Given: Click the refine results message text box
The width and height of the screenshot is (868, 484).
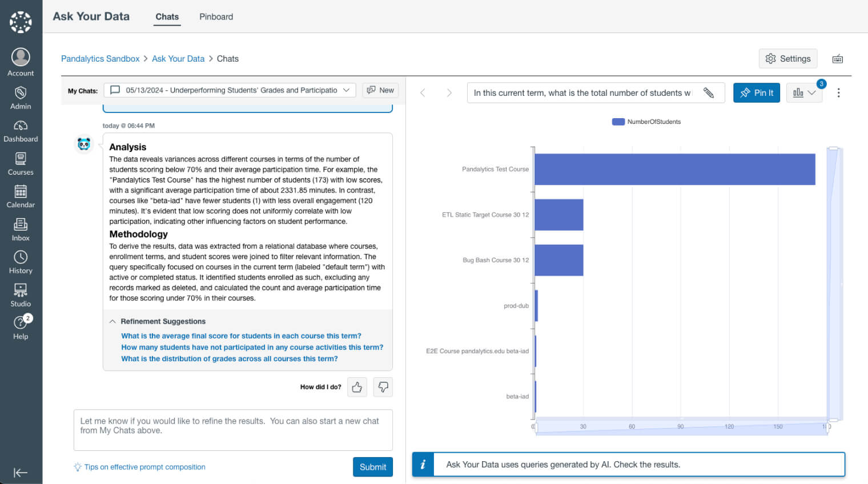Looking at the screenshot, I should [233, 430].
